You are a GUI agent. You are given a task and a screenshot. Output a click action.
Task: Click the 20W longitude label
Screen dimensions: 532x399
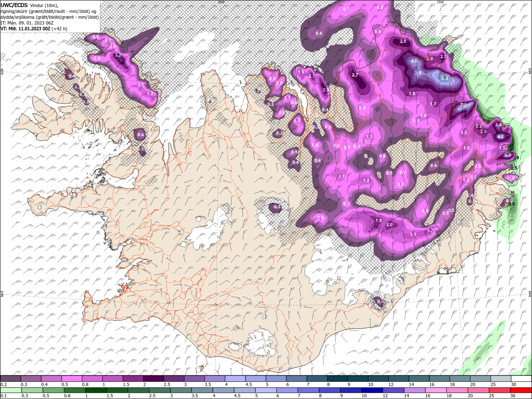221,2
